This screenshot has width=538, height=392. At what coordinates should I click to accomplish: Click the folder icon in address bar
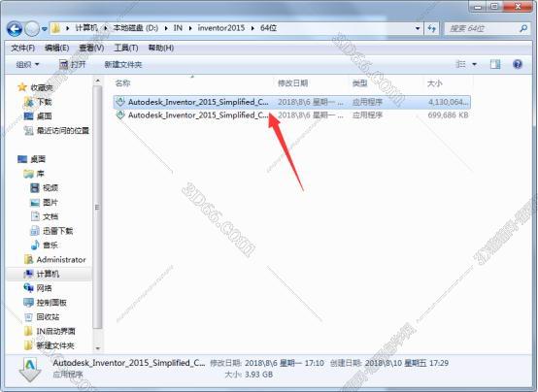click(55, 28)
